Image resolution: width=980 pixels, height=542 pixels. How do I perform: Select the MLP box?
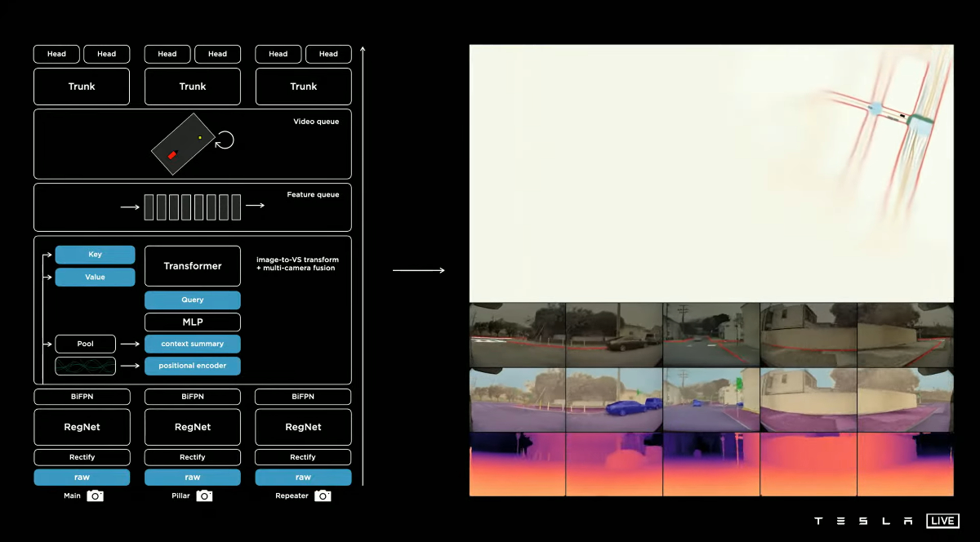tap(193, 322)
